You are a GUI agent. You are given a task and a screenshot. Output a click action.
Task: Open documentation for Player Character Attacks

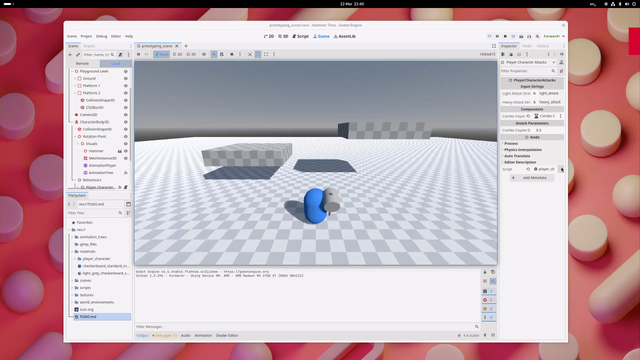click(561, 62)
